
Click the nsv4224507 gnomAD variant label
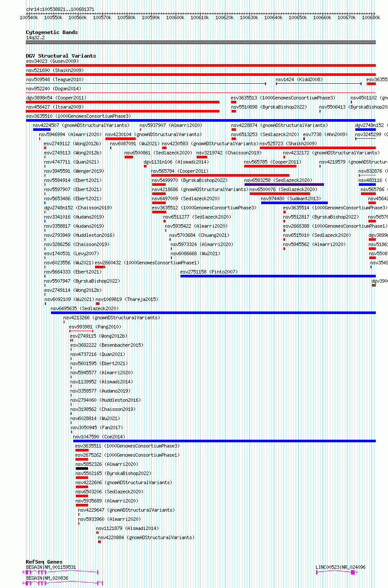[81, 125]
